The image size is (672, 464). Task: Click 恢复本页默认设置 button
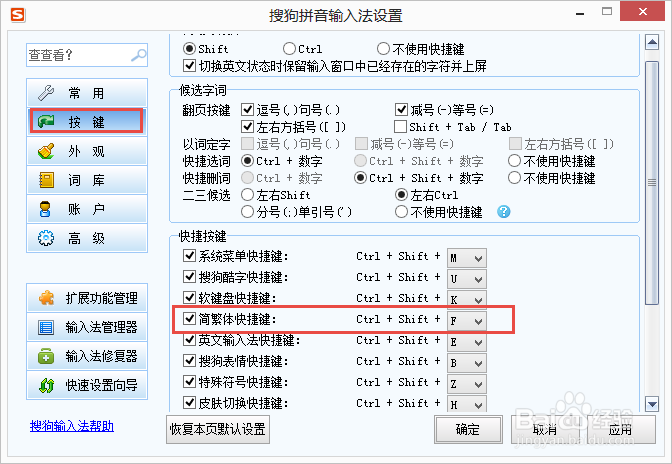(x=218, y=429)
